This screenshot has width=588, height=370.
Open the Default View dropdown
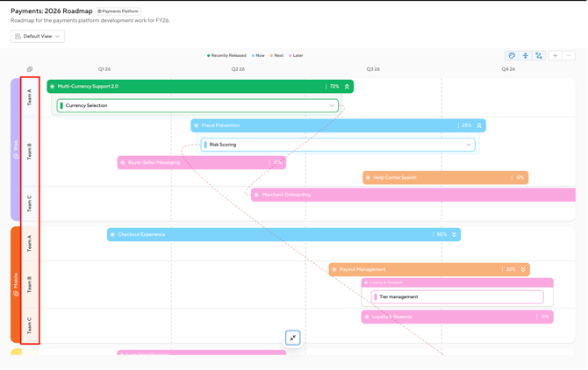(x=38, y=36)
